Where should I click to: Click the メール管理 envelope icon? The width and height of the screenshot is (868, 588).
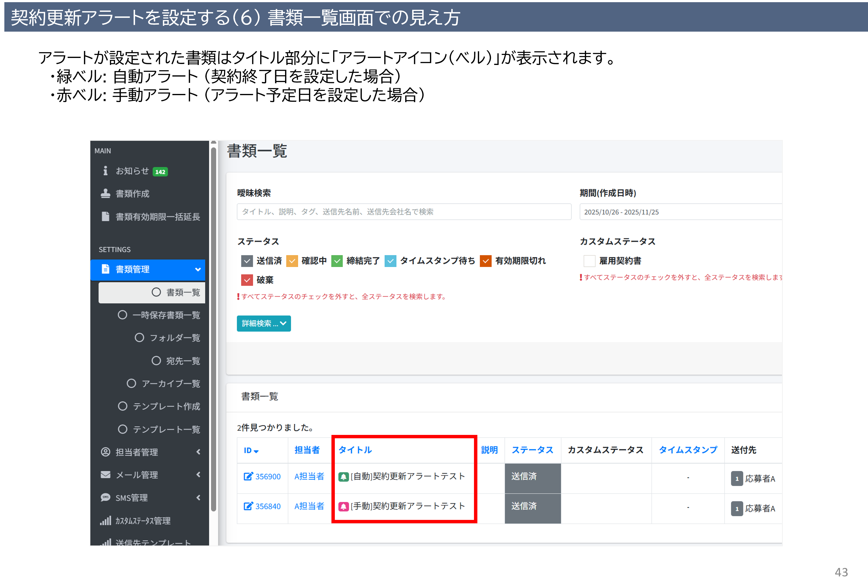pos(105,475)
